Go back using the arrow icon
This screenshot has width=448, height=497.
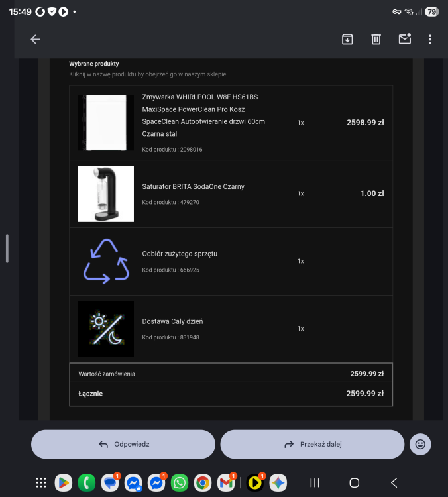click(x=35, y=39)
